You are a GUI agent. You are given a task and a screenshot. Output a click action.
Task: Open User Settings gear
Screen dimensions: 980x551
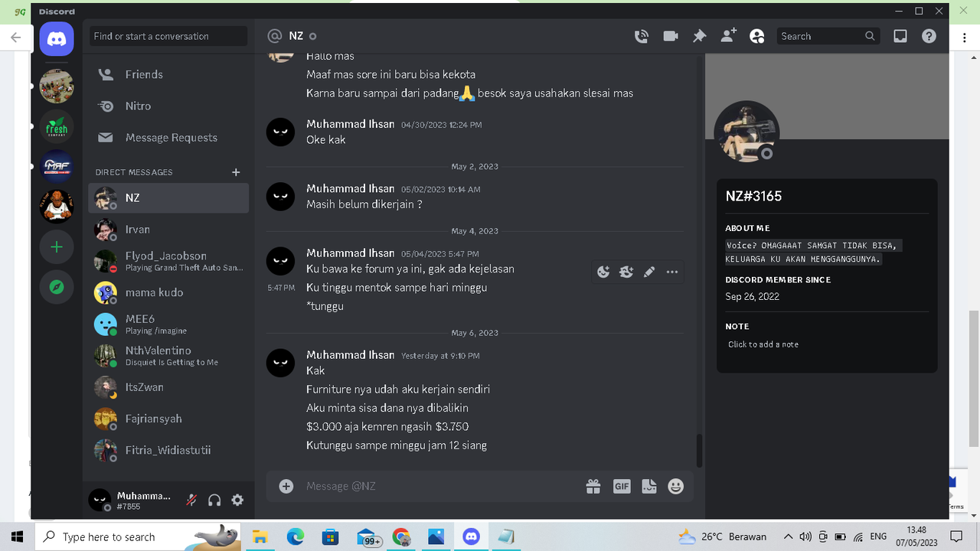click(x=237, y=500)
